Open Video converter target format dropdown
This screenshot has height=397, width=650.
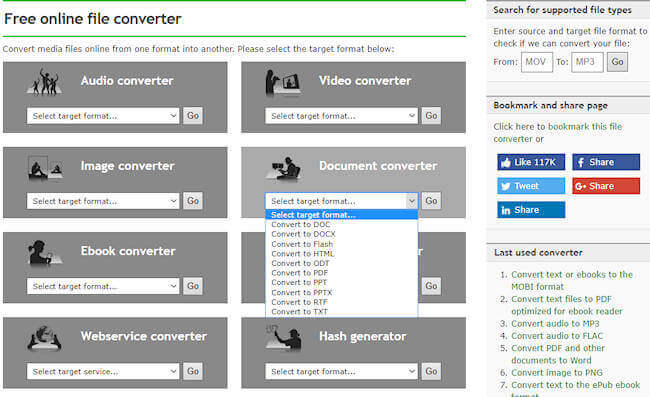pyautogui.click(x=341, y=116)
